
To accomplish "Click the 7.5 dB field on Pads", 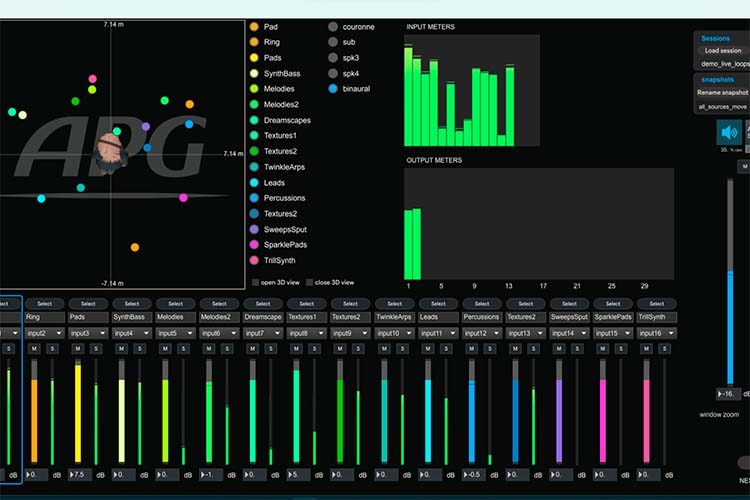I will click(80, 475).
